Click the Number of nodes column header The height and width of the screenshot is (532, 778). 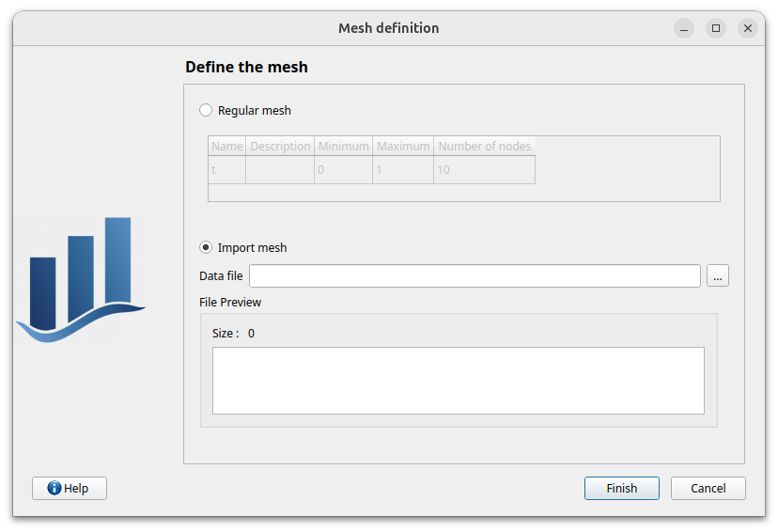coord(484,146)
